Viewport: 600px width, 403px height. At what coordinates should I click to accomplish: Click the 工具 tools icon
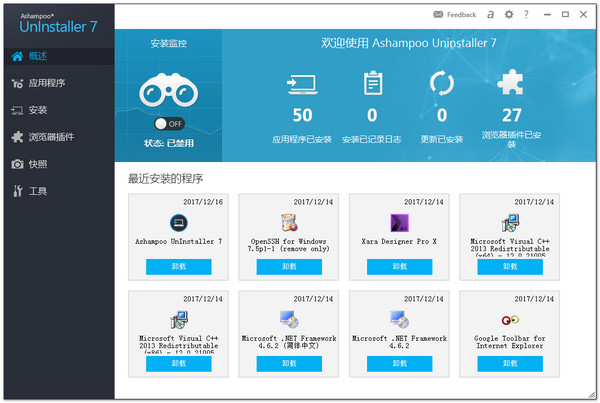17,191
